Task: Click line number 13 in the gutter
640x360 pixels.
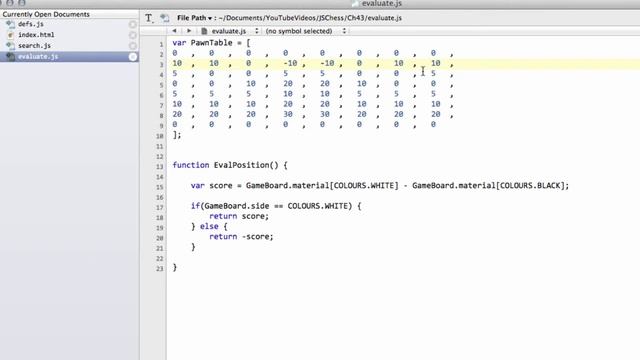Action: (x=159, y=167)
